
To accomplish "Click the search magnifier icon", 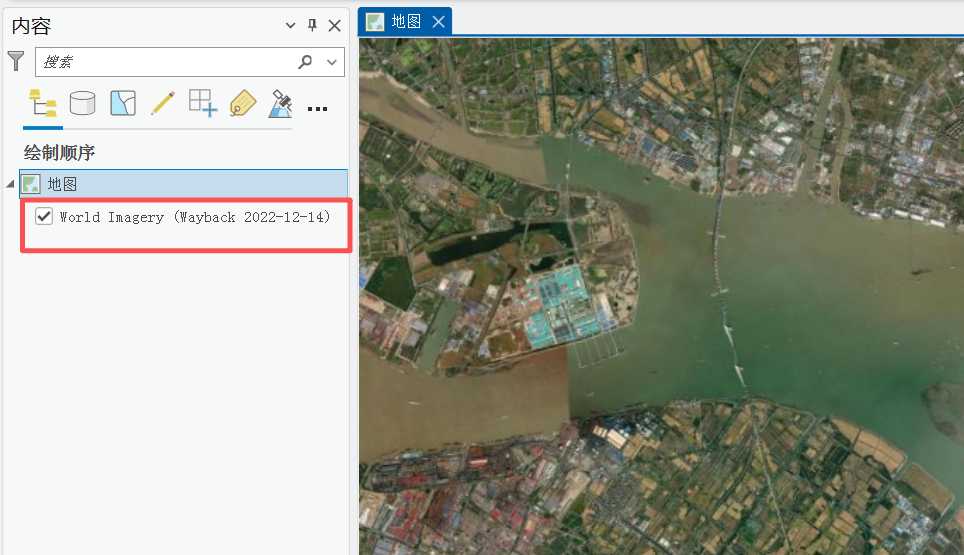I will click(305, 62).
